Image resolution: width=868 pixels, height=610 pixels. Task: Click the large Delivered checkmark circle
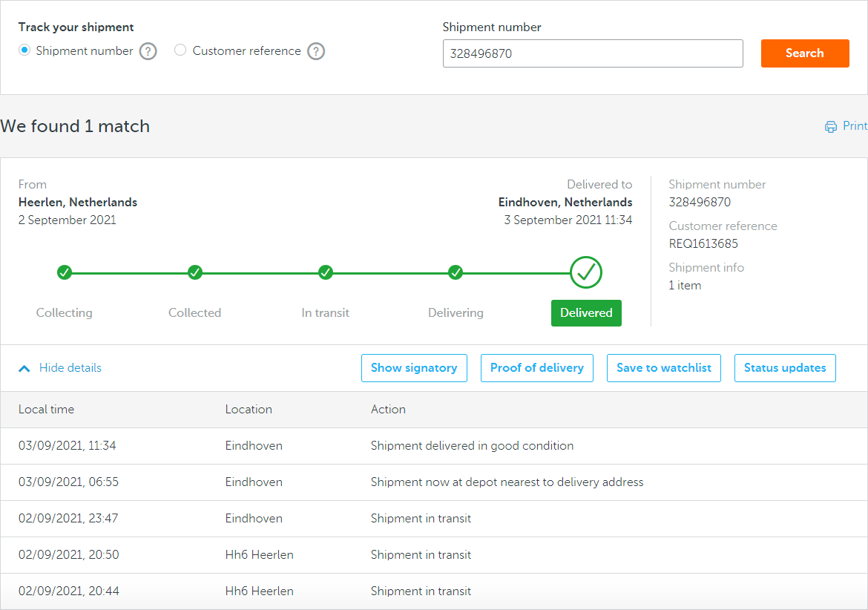586,272
